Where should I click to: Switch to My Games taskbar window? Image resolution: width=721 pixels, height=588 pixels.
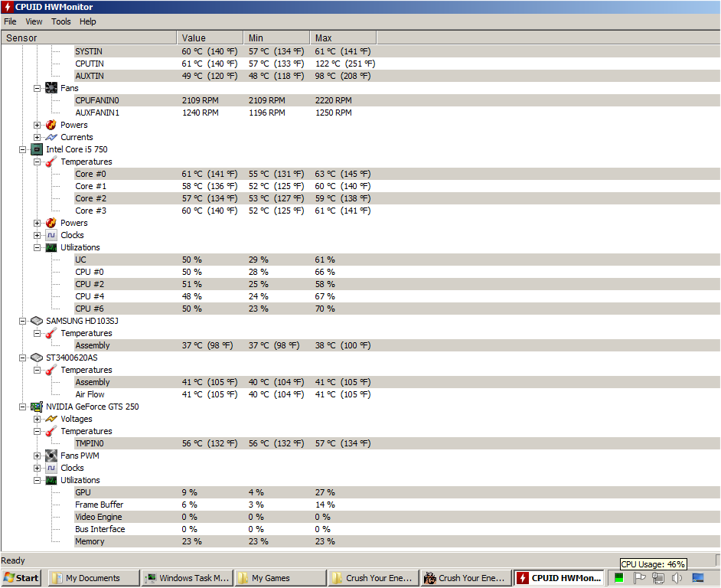coord(280,578)
